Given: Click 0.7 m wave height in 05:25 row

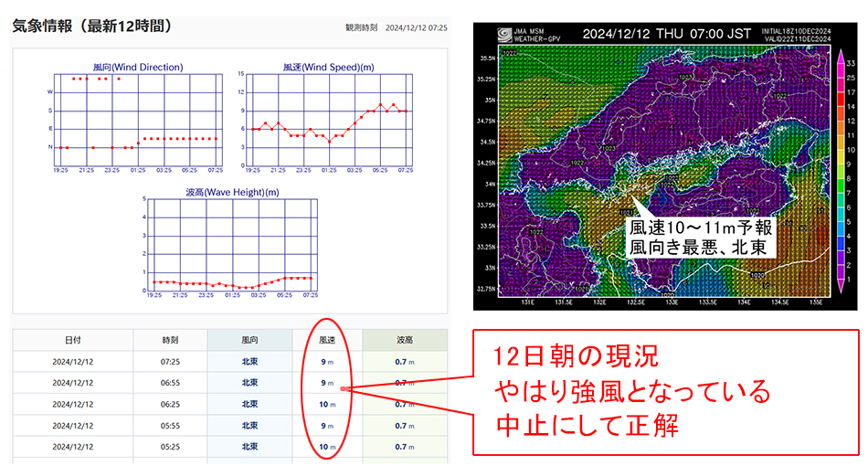Looking at the screenshot, I should (405, 447).
